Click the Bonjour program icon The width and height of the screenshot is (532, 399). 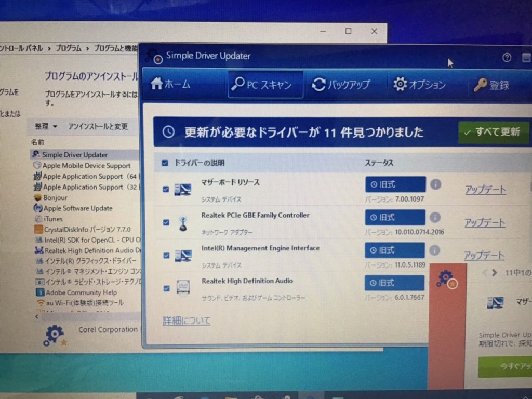(x=37, y=197)
